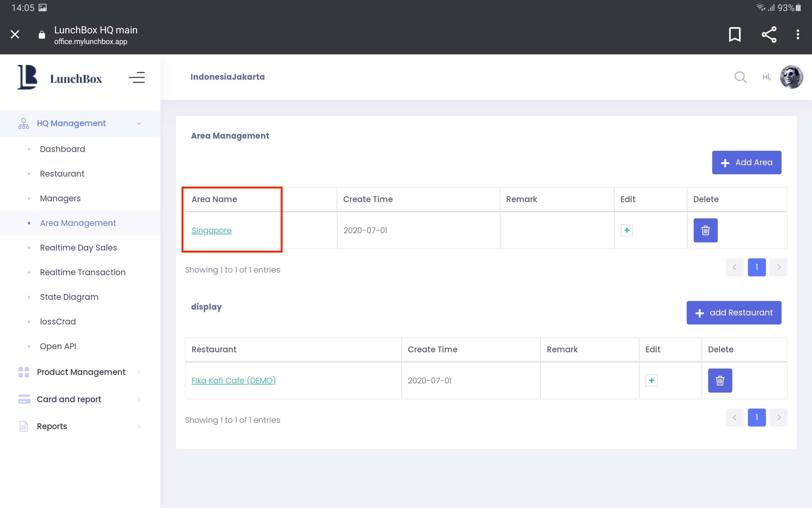Click the search magnifier icon
812x508 pixels.
point(740,77)
